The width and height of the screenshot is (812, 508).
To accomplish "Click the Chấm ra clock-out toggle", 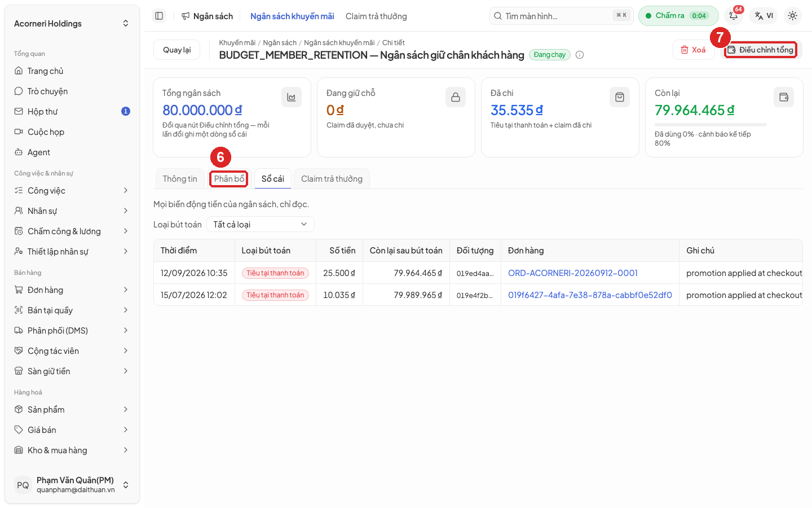I will (x=678, y=16).
